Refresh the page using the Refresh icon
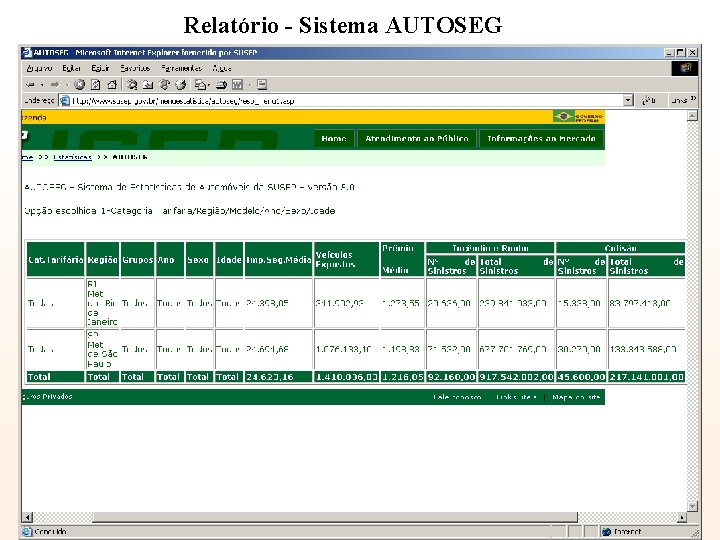The width and height of the screenshot is (720, 540). (x=96, y=84)
